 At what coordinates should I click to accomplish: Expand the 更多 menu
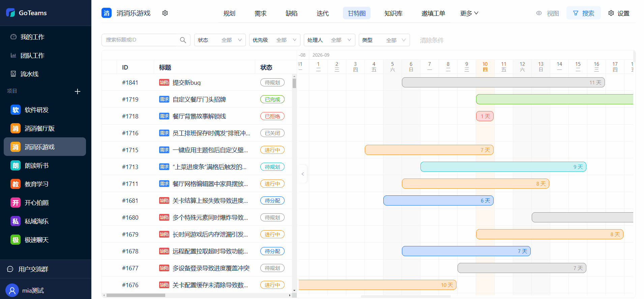click(469, 13)
